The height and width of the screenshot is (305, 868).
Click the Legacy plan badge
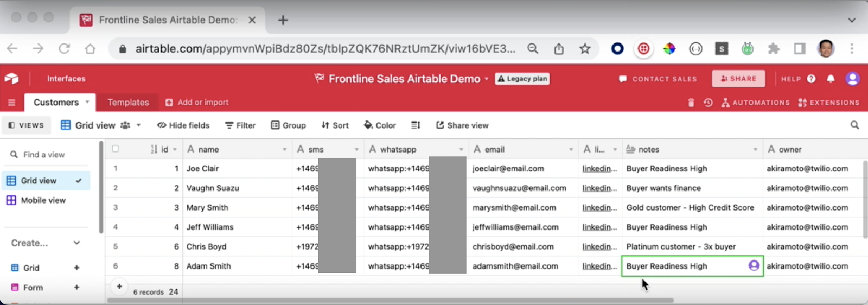522,79
